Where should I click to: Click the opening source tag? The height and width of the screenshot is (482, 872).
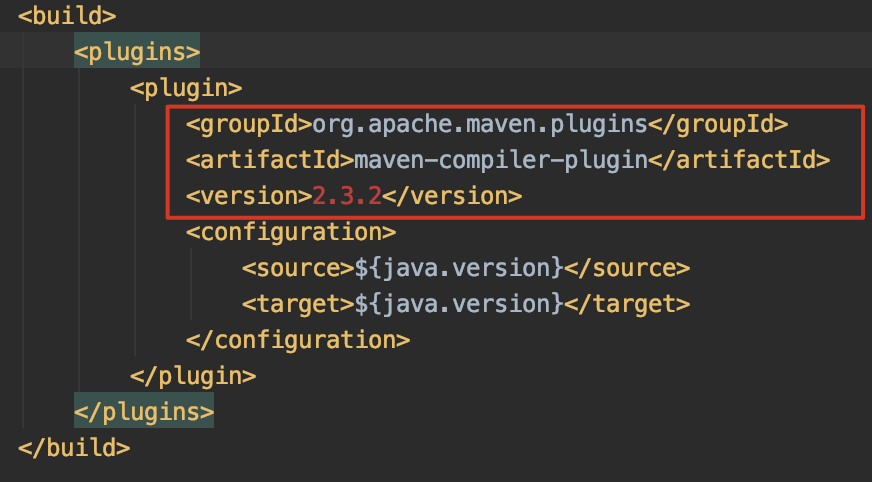298,268
